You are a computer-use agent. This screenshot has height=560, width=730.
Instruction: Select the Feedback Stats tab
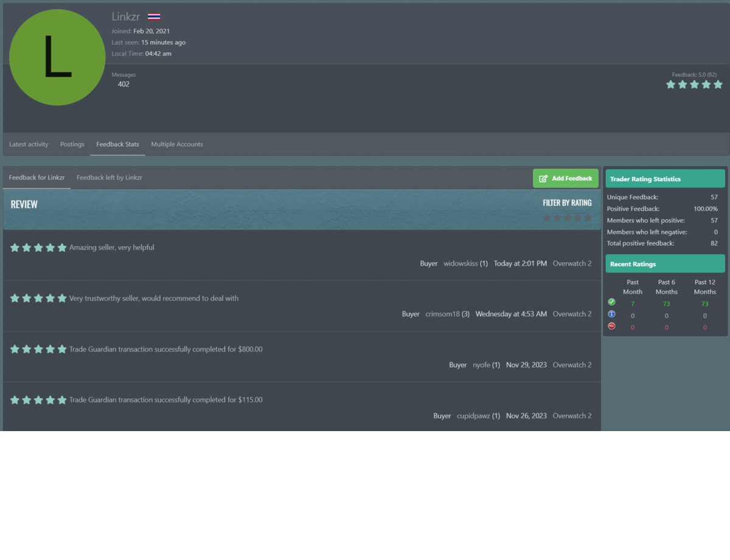[x=117, y=144]
